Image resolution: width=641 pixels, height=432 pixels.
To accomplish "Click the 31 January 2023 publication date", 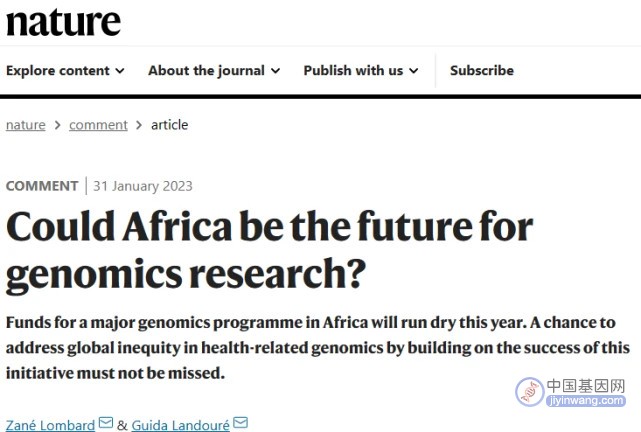I will 143,186.
